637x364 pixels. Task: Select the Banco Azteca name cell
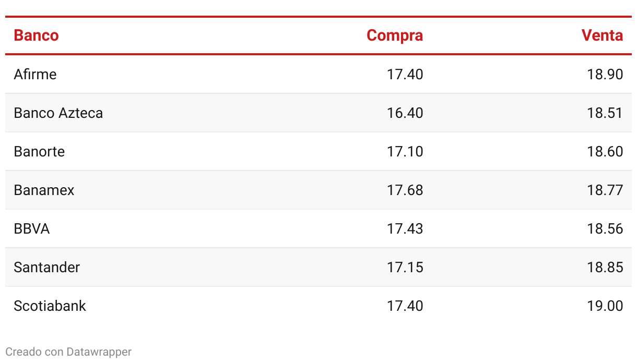coord(58,113)
